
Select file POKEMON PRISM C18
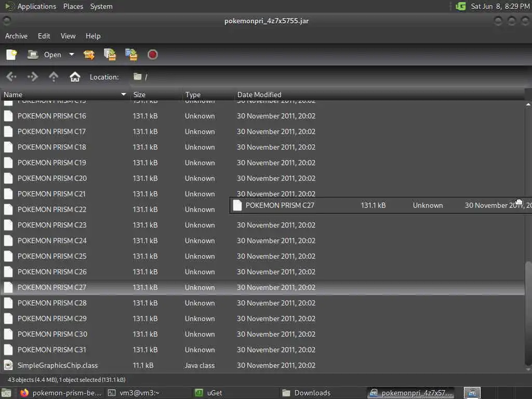coord(262,147)
